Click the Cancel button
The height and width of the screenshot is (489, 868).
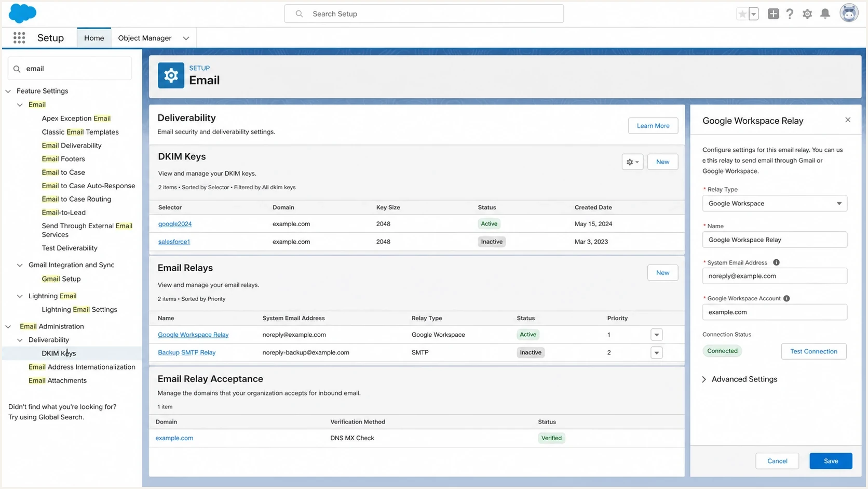tap(777, 461)
